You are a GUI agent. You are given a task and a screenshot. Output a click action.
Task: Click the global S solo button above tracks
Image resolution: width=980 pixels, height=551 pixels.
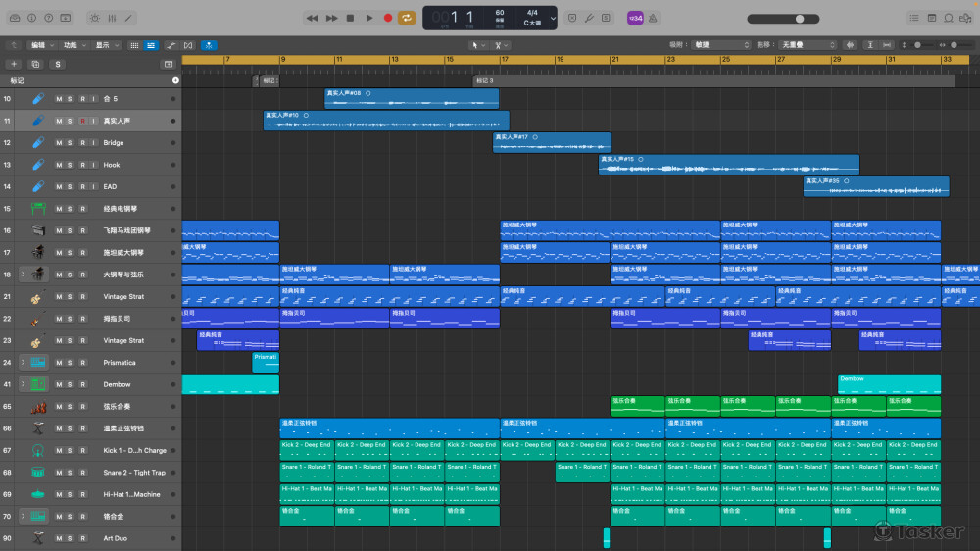coord(58,64)
